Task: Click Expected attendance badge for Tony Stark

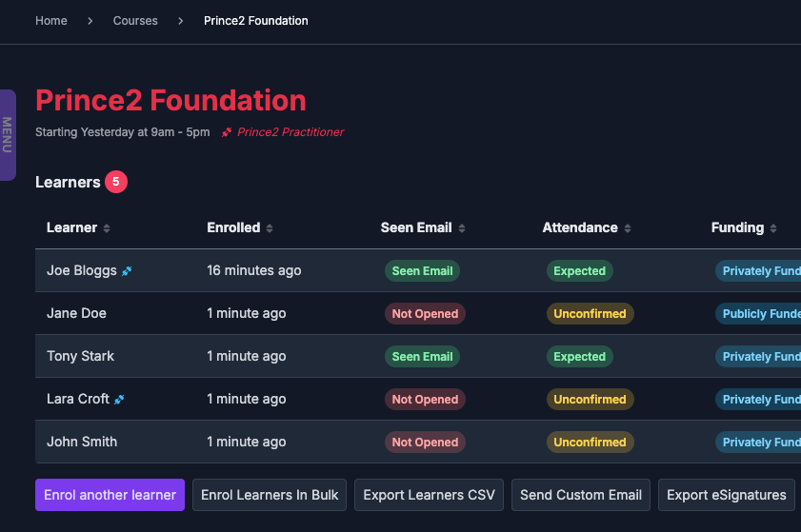Action: click(x=580, y=357)
